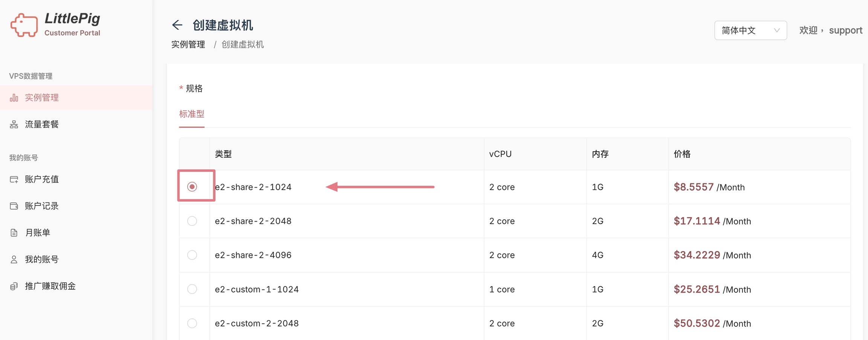Screen dimensions: 868x340
Task: Select the e2-share-2-2048 radio button
Action: pyautogui.click(x=192, y=221)
